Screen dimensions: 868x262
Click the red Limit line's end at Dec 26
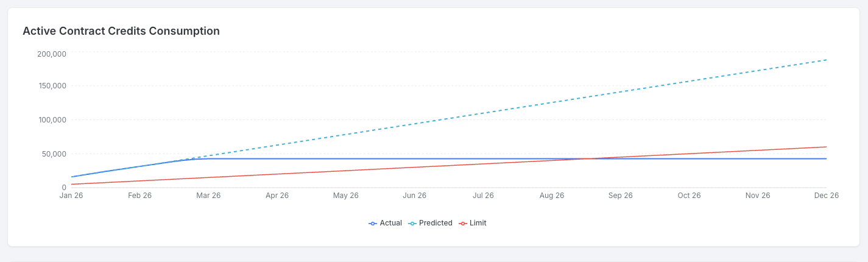click(x=826, y=147)
